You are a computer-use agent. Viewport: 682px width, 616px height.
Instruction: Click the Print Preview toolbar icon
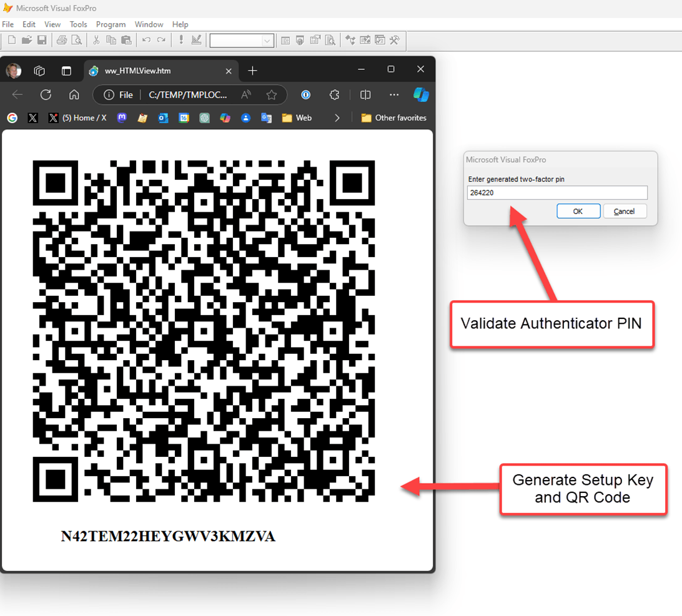(76, 41)
